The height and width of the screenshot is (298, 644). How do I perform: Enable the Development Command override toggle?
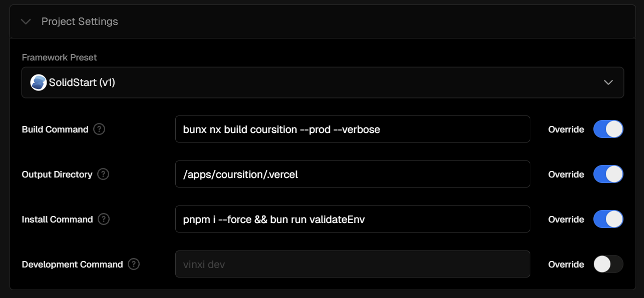608,264
